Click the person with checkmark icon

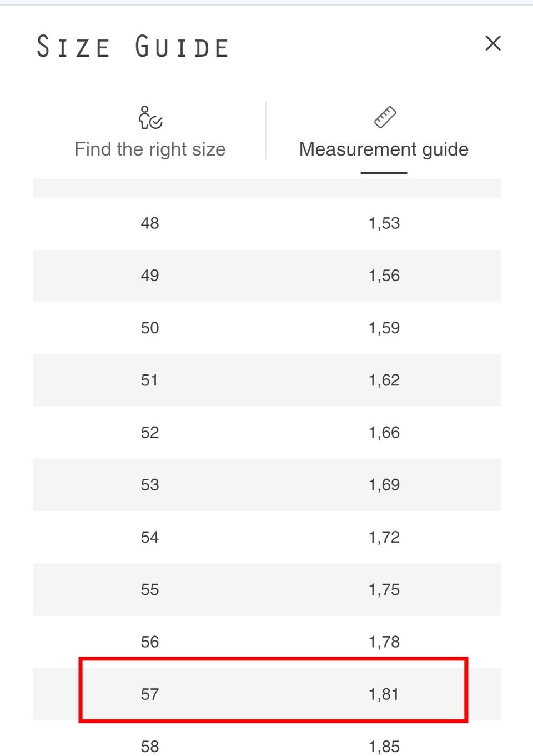[150, 117]
